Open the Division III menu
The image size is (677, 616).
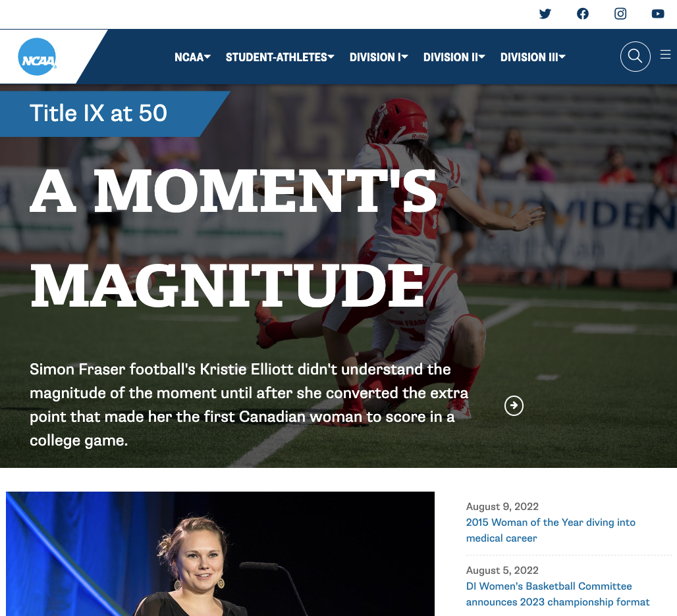pos(533,57)
